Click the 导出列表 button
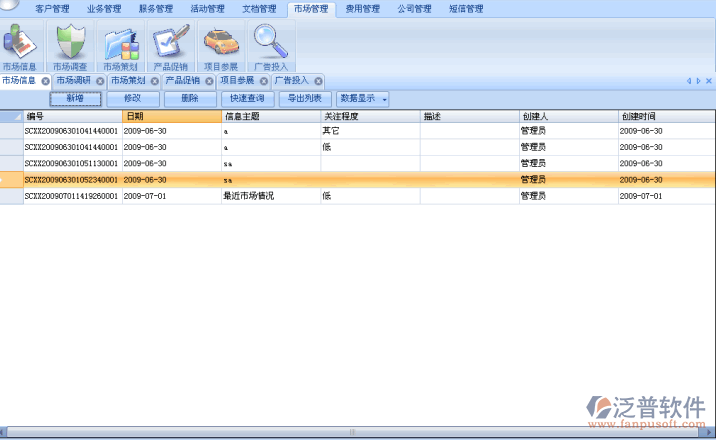Image resolution: width=716 pixels, height=440 pixels. [304, 99]
